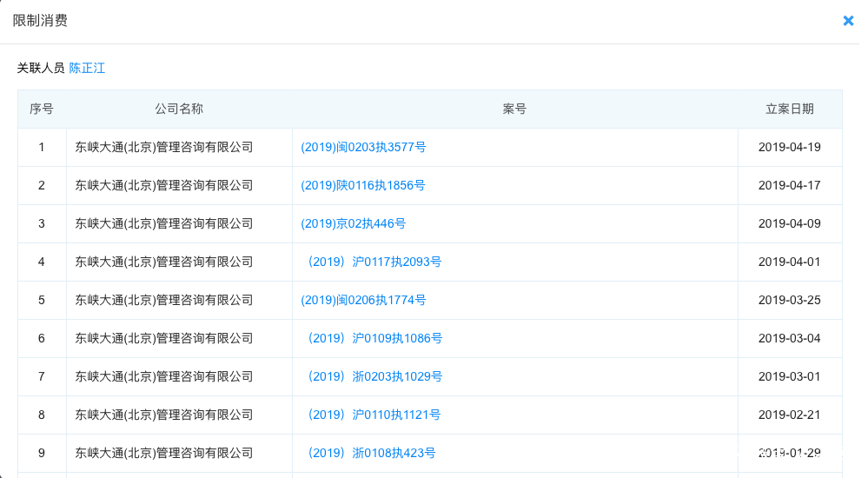Click the 案号 column header
Image resolution: width=868 pixels, height=478 pixels.
514,110
